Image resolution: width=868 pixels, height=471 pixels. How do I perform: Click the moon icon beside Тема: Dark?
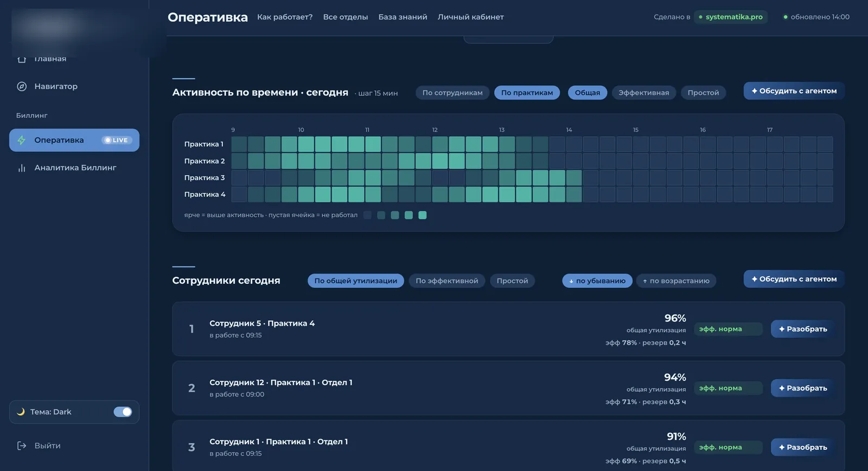pos(21,412)
